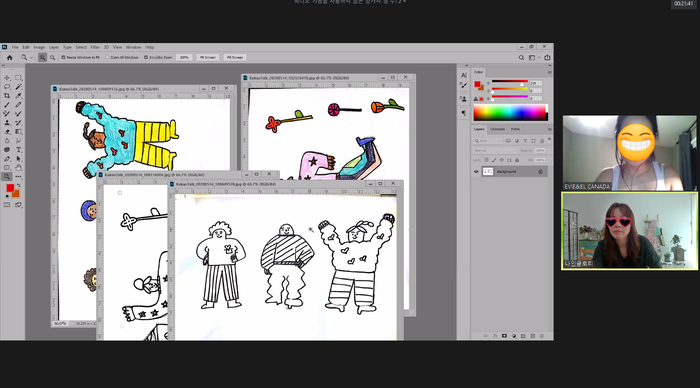Select the Eraser tool

pyautogui.click(x=7, y=132)
